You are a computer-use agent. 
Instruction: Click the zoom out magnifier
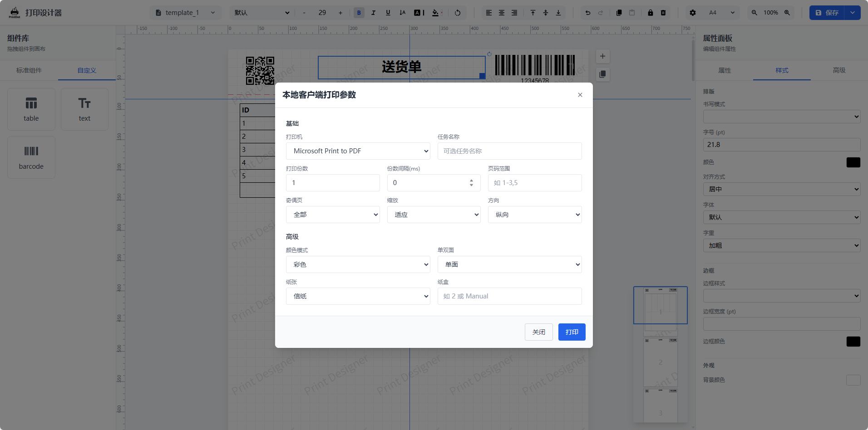(x=755, y=13)
